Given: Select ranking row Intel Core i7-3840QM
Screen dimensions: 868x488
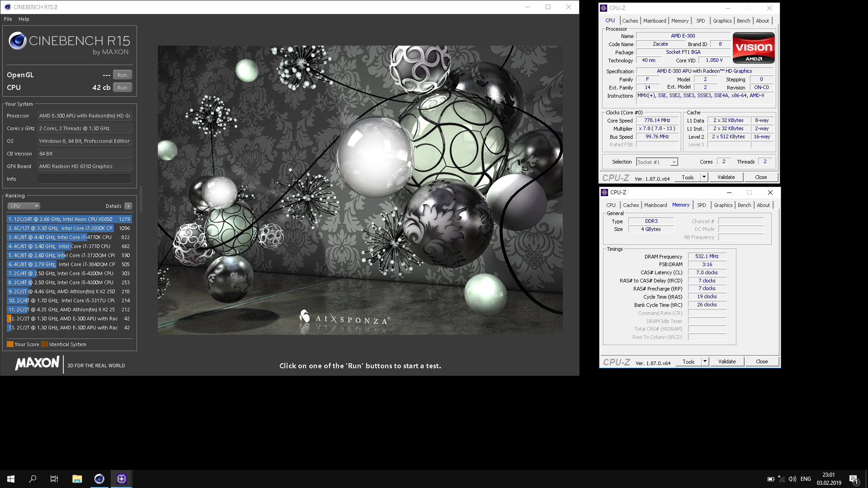Looking at the screenshot, I should [x=69, y=264].
